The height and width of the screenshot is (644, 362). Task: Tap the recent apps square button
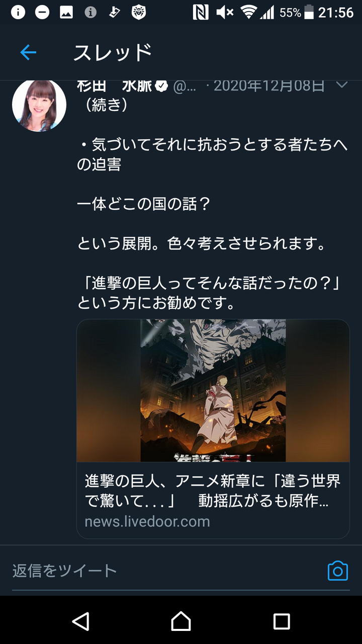pyautogui.click(x=282, y=621)
